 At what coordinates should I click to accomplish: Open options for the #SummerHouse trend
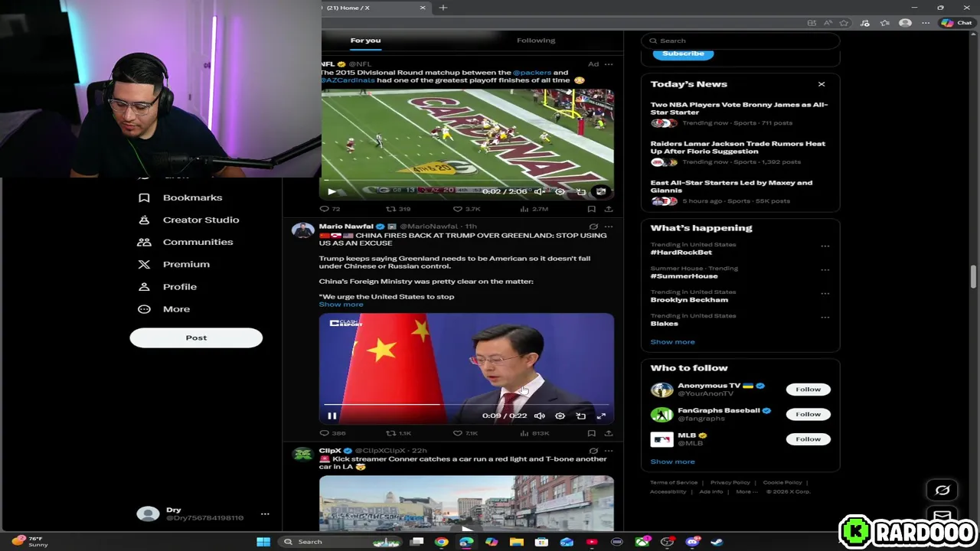point(825,270)
